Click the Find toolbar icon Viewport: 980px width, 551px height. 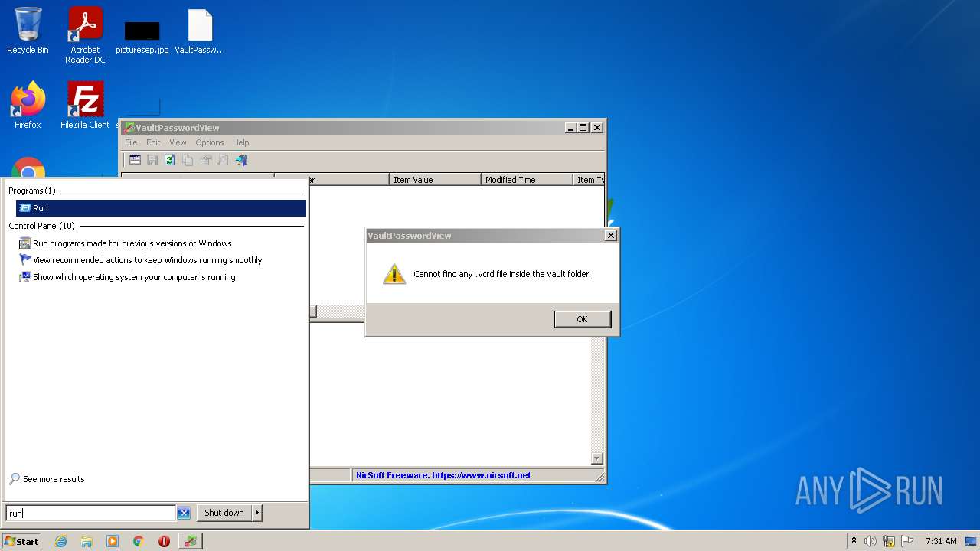(x=223, y=160)
